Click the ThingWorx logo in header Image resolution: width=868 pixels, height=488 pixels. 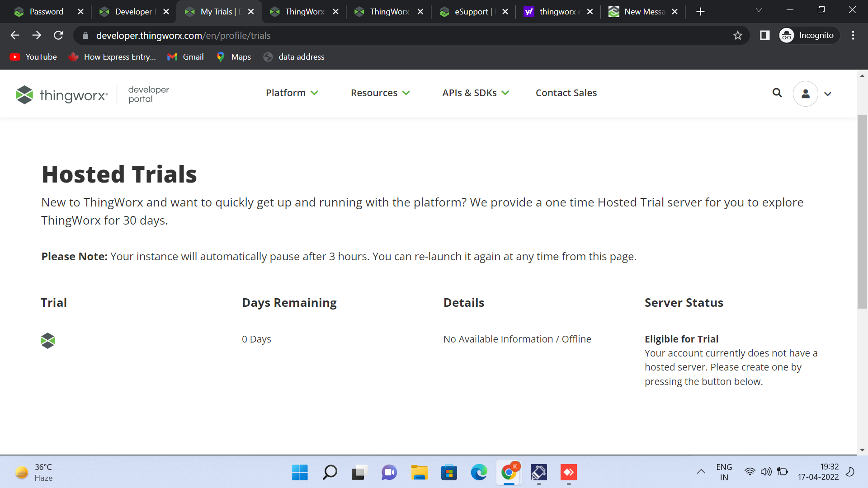click(x=62, y=95)
